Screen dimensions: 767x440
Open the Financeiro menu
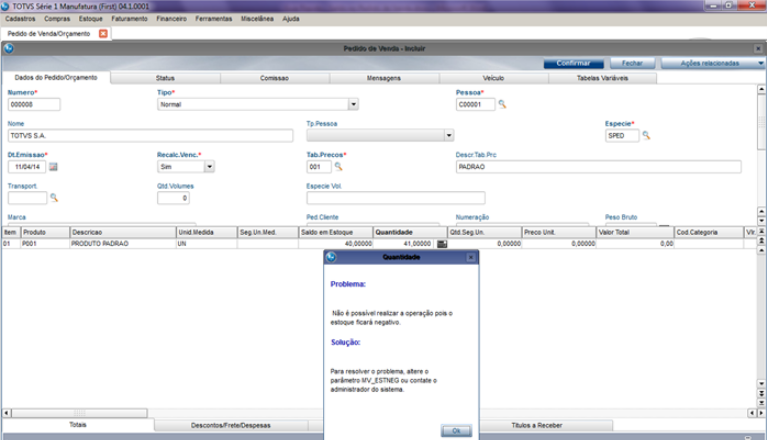171,19
